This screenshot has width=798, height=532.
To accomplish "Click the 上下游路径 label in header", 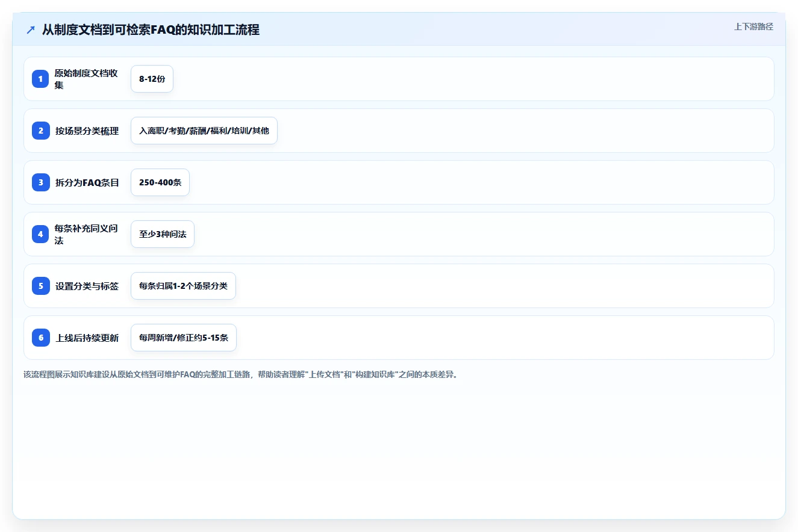I will click(753, 26).
